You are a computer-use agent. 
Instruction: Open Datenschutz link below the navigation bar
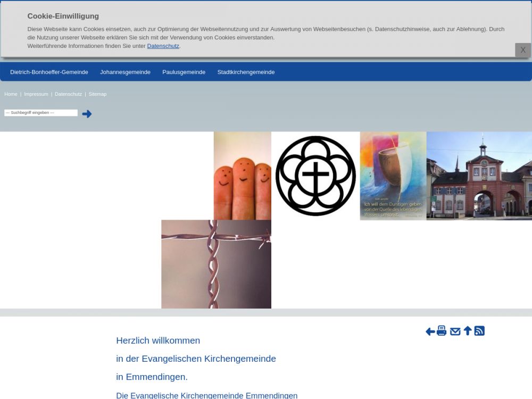coord(68,94)
